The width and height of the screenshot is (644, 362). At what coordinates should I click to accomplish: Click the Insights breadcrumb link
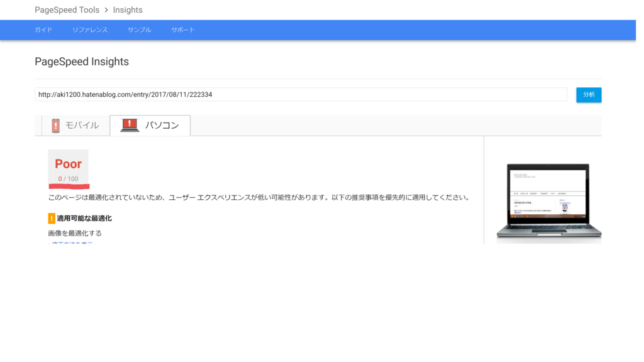coord(128,10)
